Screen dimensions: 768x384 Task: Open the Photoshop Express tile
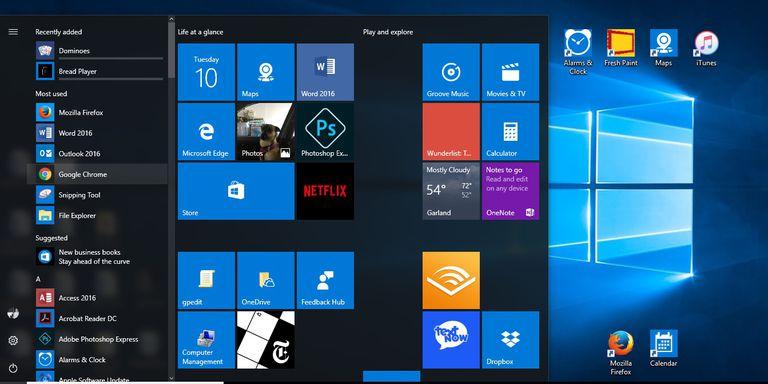pyautogui.click(x=325, y=132)
